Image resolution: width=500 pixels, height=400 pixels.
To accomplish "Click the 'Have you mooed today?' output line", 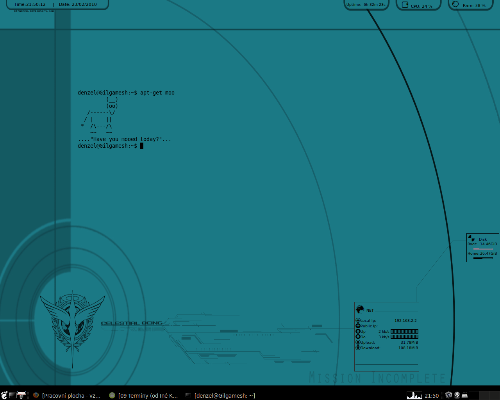I will tap(124, 139).
